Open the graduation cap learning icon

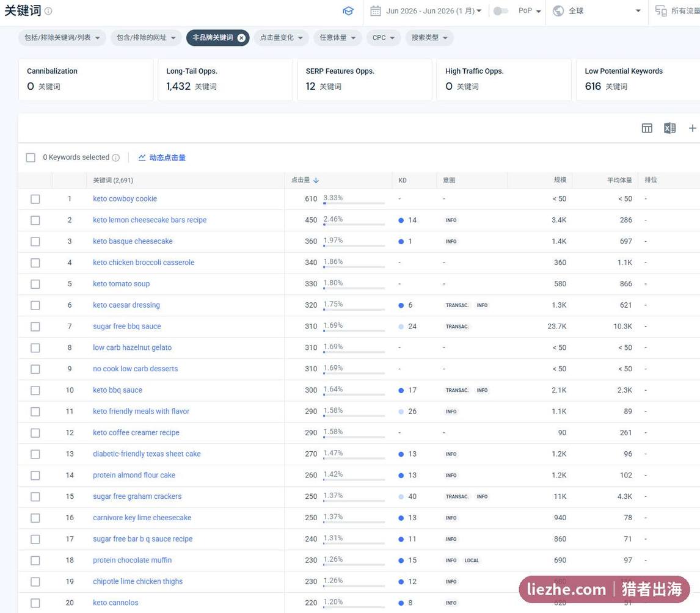click(348, 11)
